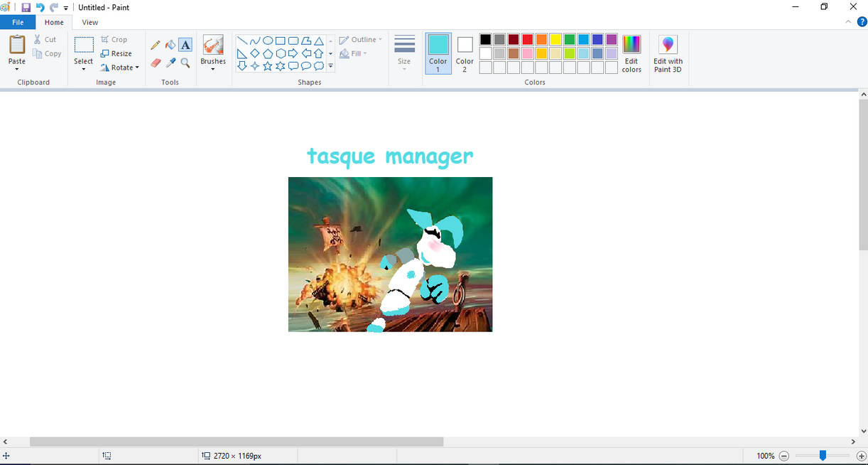868x465 pixels.
Task: Choose the Hexagon shape
Action: [x=281, y=53]
